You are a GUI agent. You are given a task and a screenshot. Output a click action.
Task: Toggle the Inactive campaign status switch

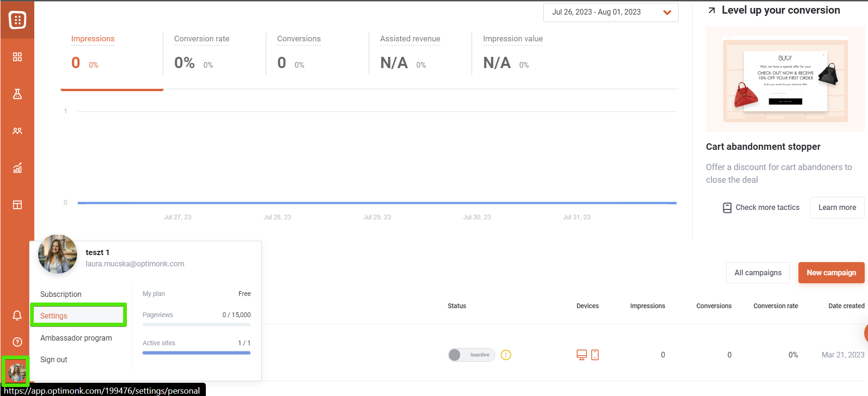pos(471,355)
